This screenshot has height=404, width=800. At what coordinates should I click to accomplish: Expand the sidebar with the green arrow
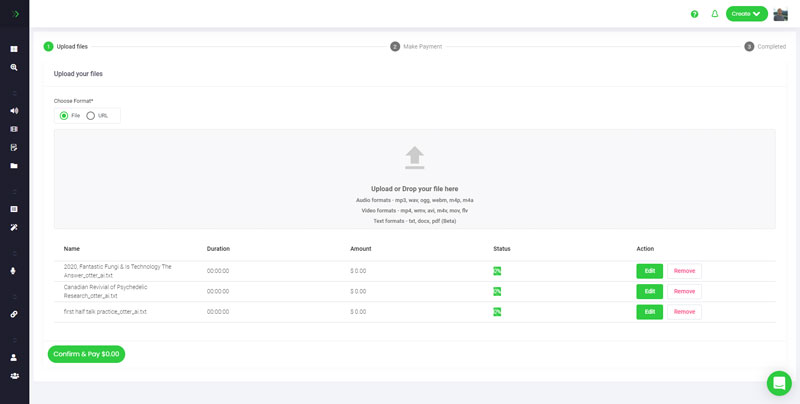click(15, 14)
